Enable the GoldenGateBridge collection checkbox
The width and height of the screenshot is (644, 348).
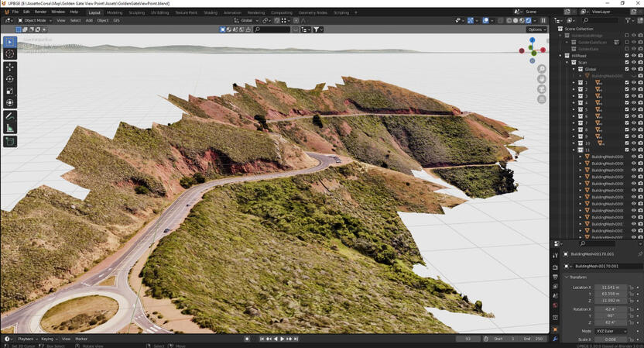click(627, 36)
